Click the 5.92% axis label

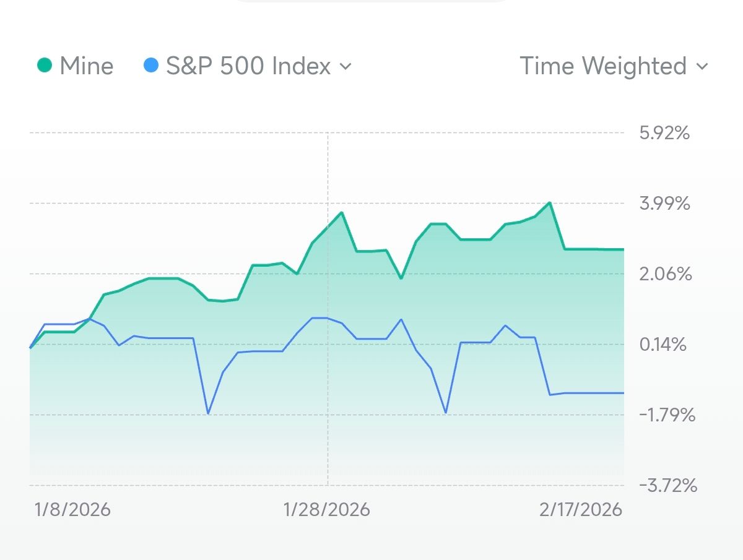664,132
